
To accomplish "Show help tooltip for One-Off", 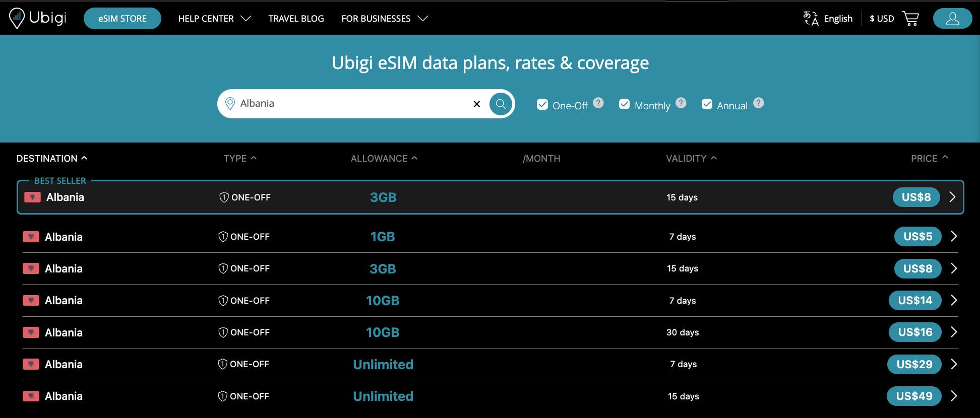I will 598,103.
